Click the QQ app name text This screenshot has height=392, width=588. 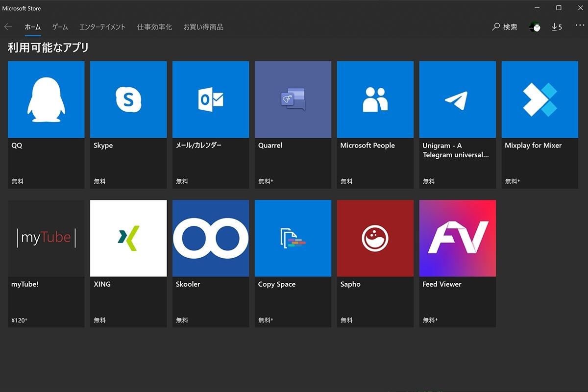17,146
